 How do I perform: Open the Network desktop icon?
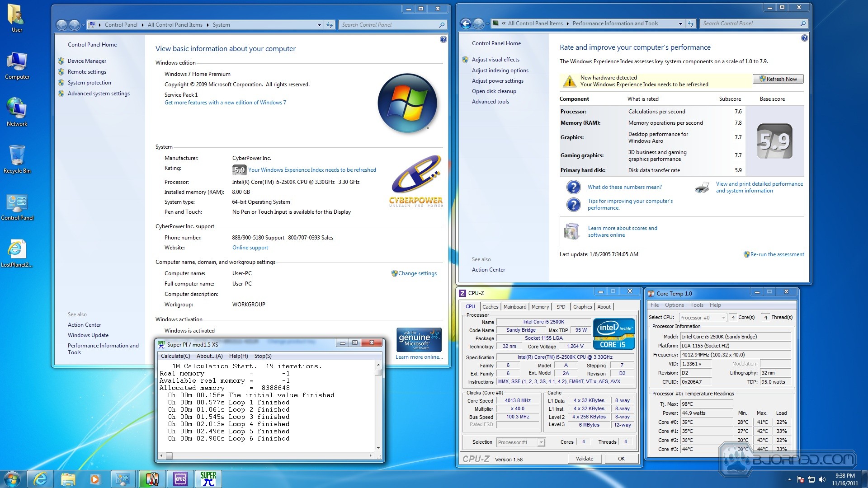pyautogui.click(x=17, y=113)
